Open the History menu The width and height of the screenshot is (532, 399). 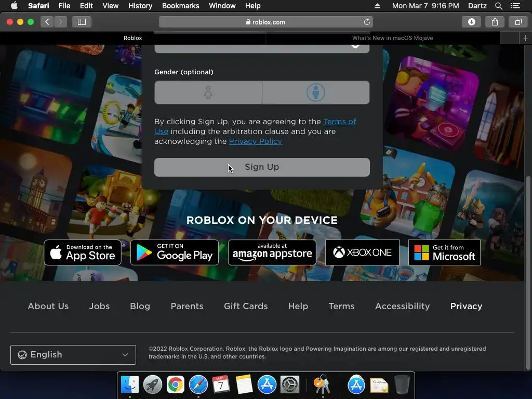pyautogui.click(x=140, y=6)
